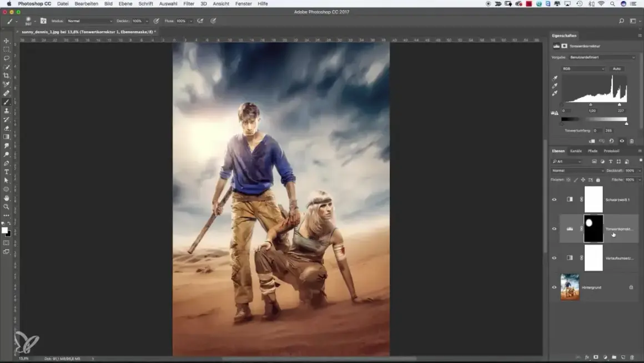Open the RGB channel dropdown
The width and height of the screenshot is (644, 363).
click(x=583, y=69)
